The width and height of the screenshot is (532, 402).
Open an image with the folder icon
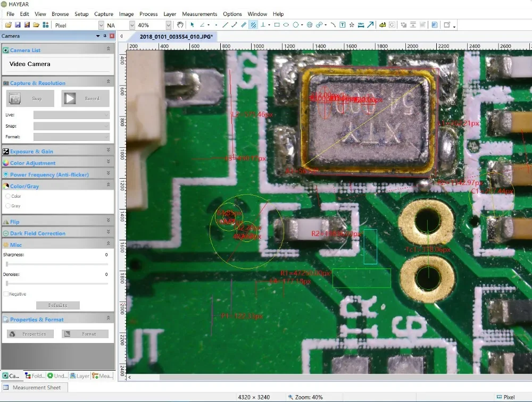pos(9,24)
